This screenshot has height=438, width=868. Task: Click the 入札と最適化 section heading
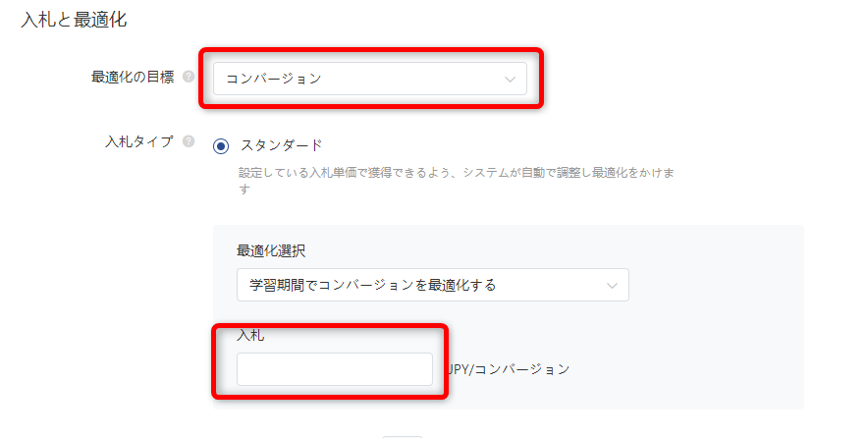[75, 19]
